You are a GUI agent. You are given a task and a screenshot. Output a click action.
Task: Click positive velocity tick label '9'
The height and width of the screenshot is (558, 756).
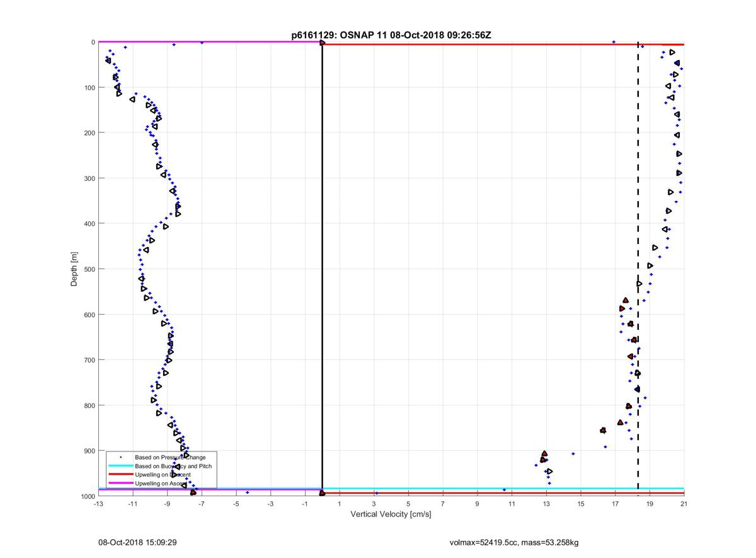478,504
